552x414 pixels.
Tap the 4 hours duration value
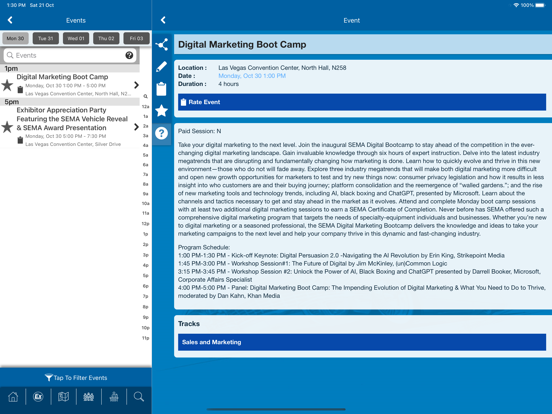click(228, 84)
